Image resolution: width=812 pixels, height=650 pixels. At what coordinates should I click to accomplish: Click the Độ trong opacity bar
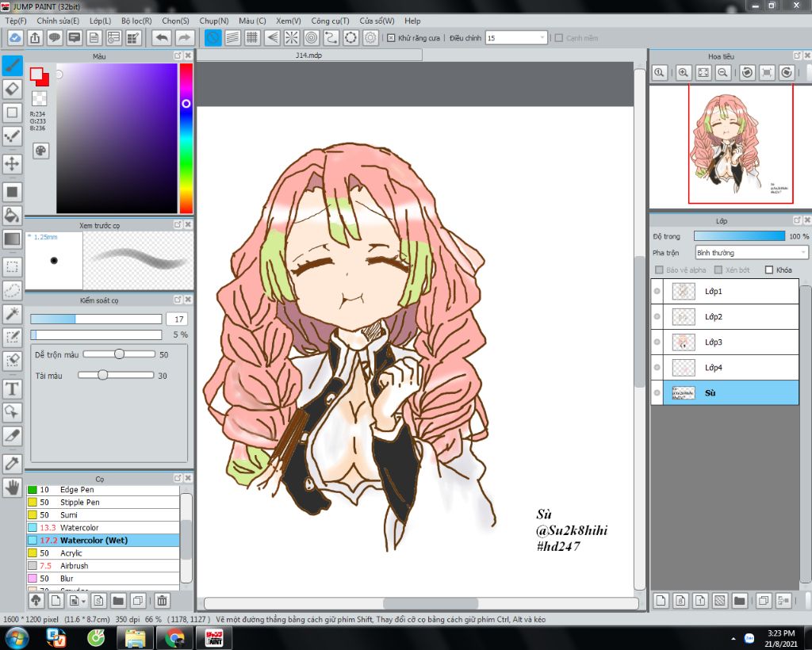[740, 236]
